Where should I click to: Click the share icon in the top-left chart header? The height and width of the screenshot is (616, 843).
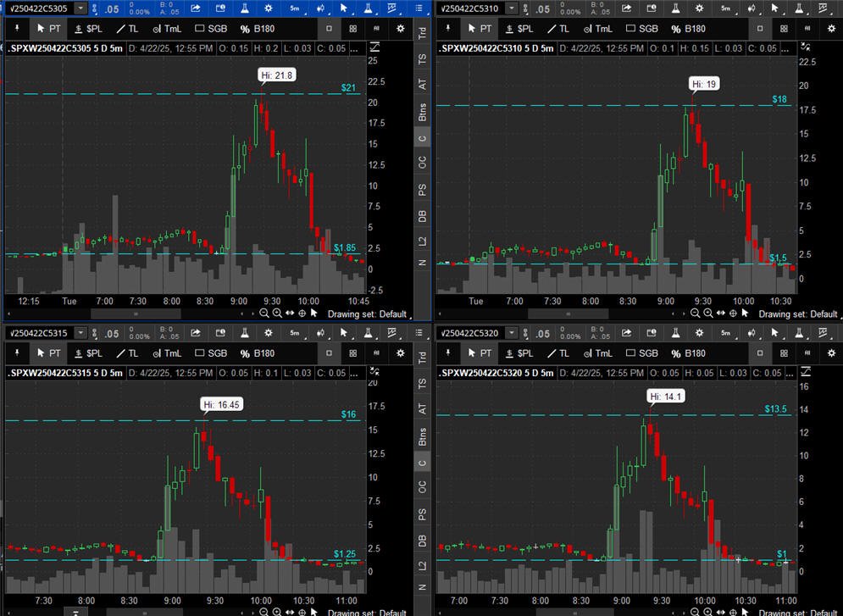coord(196,8)
